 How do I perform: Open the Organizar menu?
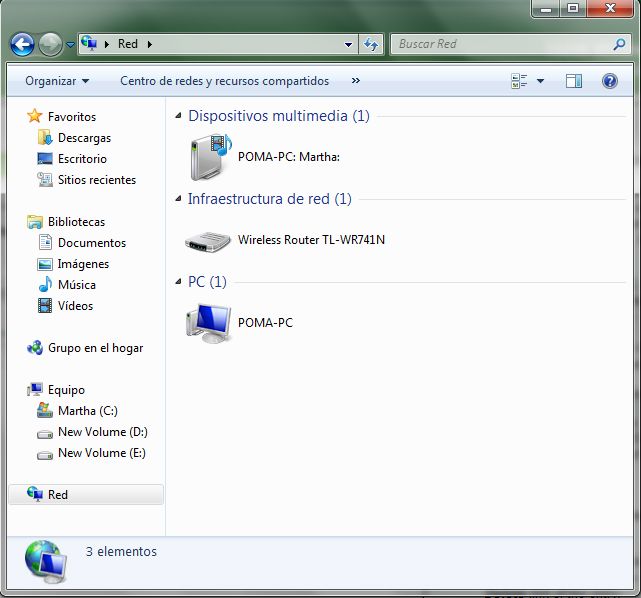click(x=57, y=81)
